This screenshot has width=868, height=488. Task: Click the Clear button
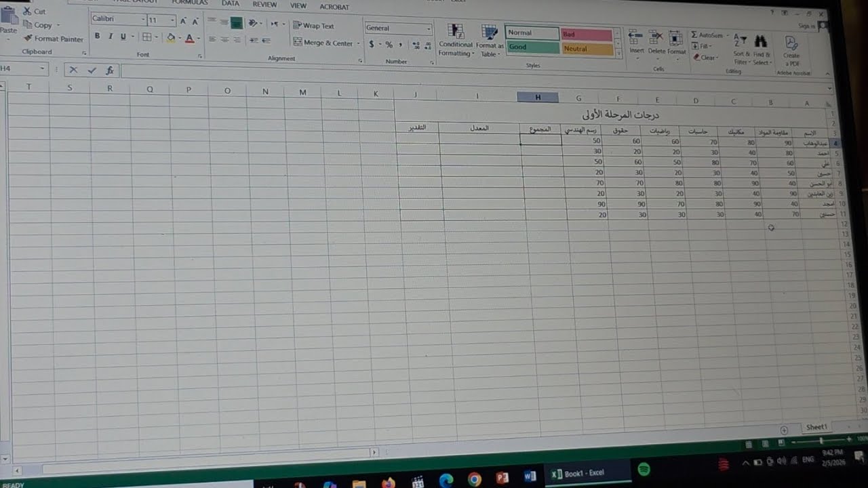pos(705,58)
